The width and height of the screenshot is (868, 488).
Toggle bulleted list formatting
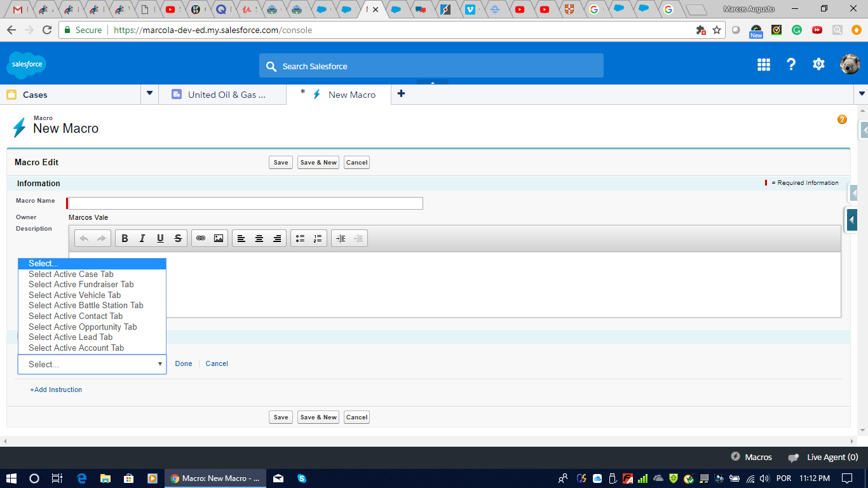(x=300, y=238)
